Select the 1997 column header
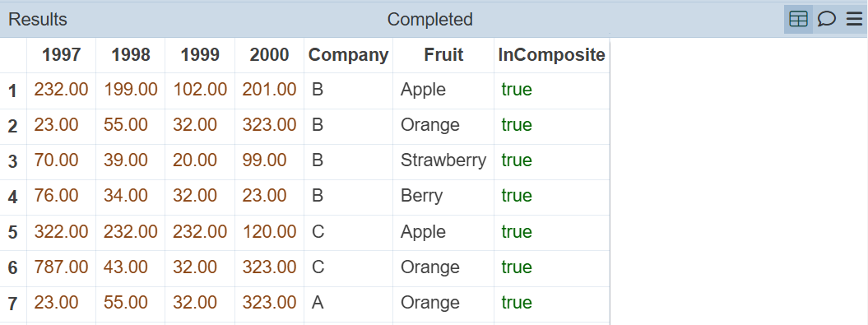 point(62,55)
